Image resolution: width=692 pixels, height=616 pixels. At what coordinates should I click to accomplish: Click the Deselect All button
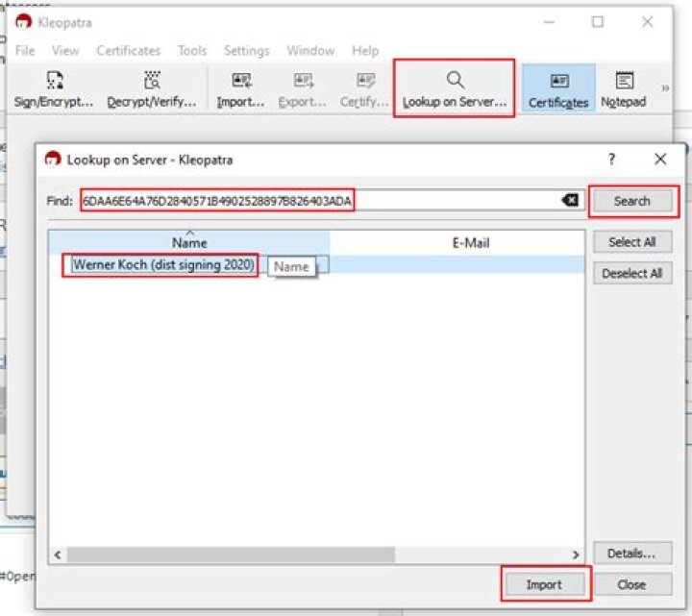click(x=632, y=273)
